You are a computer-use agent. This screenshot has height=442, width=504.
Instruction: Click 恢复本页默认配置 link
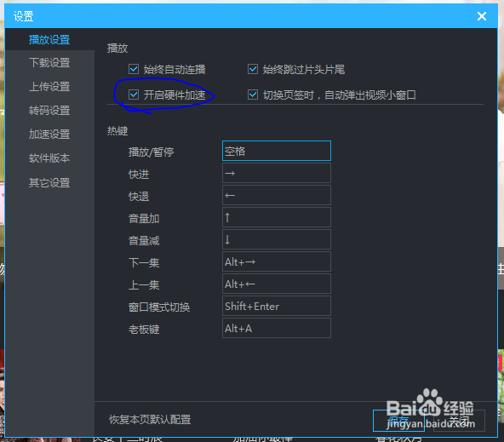click(150, 420)
